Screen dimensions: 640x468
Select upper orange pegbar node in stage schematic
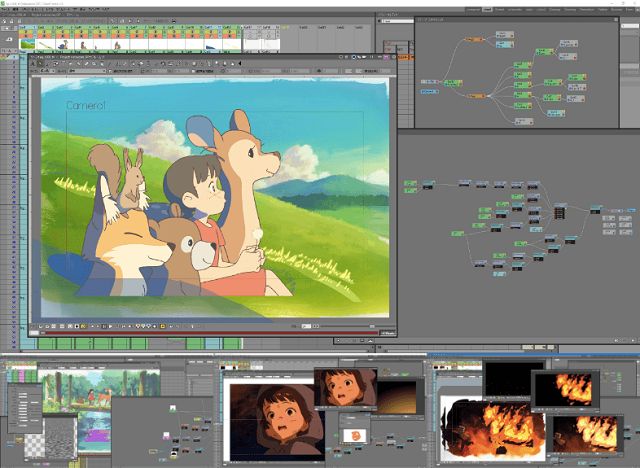(x=474, y=40)
